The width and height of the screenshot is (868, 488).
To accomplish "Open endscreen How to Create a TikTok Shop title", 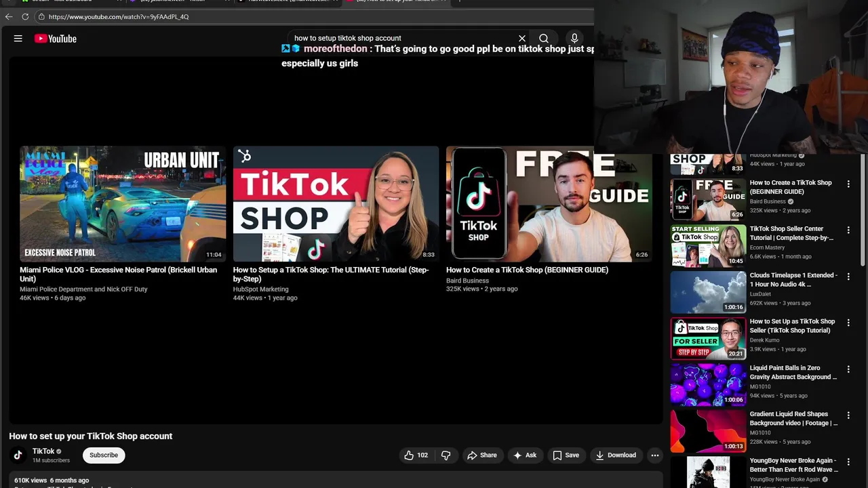I will pyautogui.click(x=527, y=270).
